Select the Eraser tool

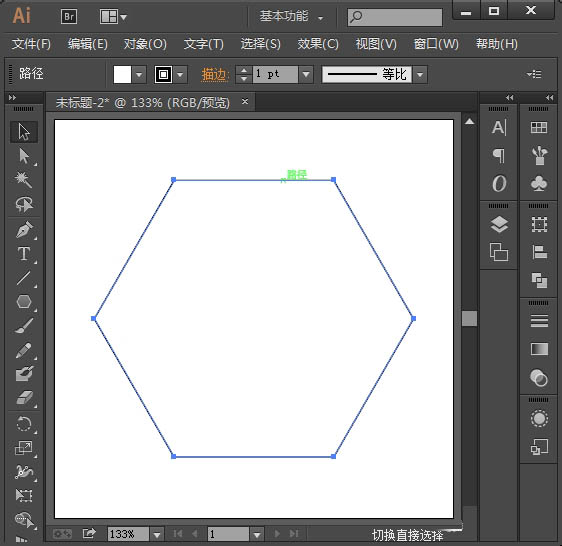click(24, 398)
